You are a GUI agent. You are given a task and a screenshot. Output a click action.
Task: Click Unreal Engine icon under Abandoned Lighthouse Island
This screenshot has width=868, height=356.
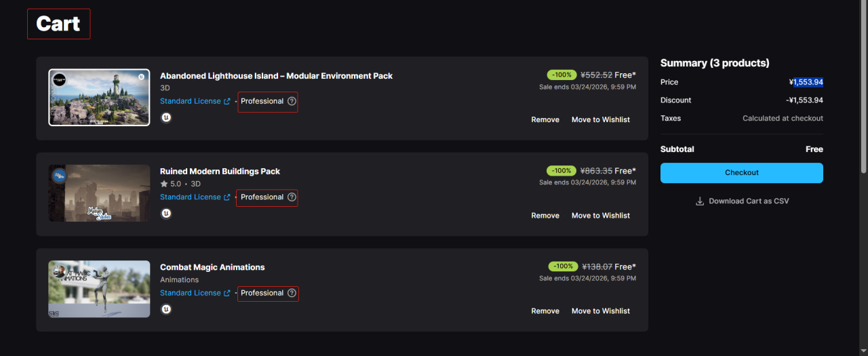tap(166, 117)
